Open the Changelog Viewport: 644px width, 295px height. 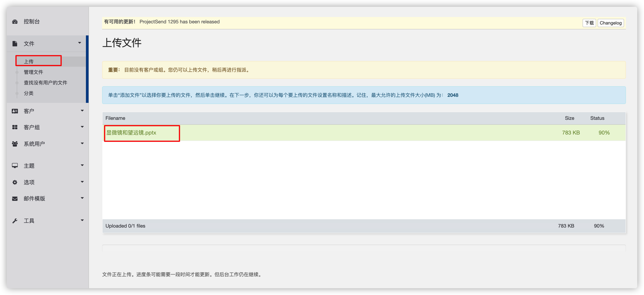[x=610, y=23]
